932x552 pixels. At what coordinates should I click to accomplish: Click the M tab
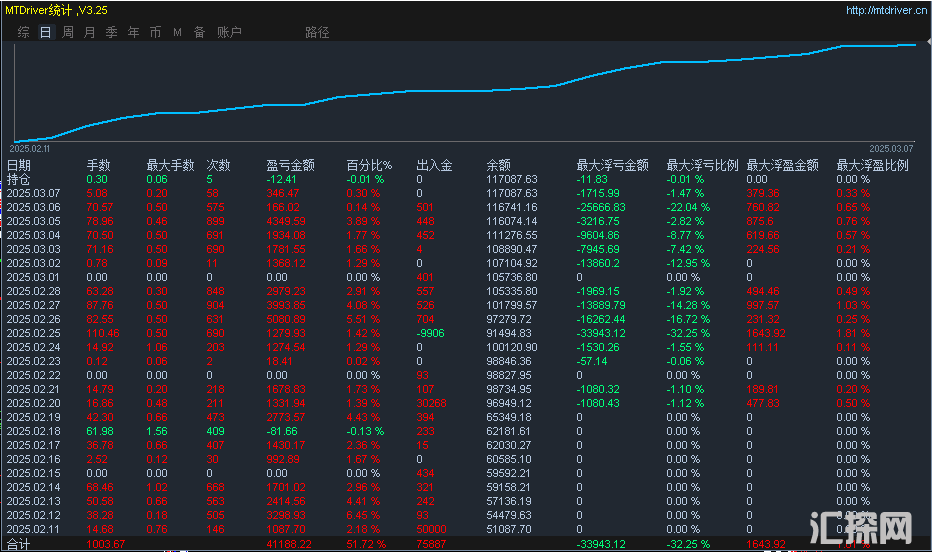click(x=177, y=32)
